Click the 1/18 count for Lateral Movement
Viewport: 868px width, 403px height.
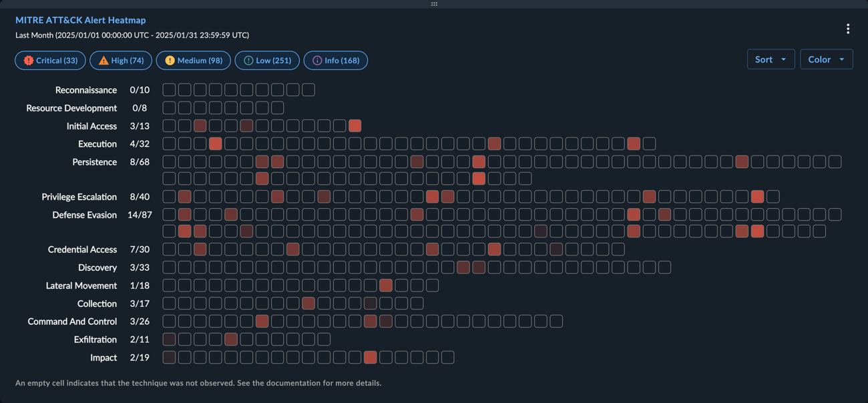click(140, 286)
